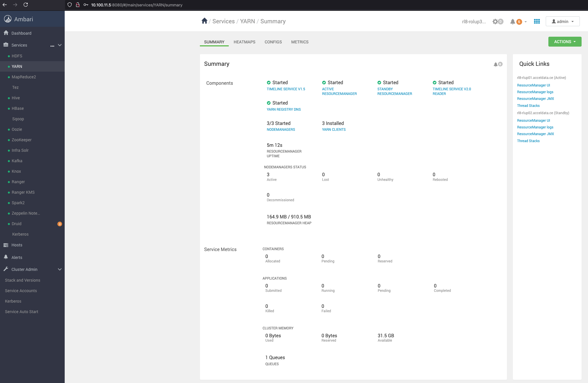588x383 pixels.
Task: Click the home icon in the breadcrumb
Action: pyautogui.click(x=204, y=21)
